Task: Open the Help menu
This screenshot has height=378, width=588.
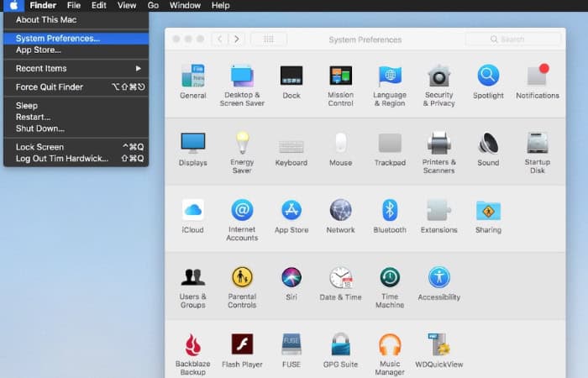Action: tap(220, 6)
